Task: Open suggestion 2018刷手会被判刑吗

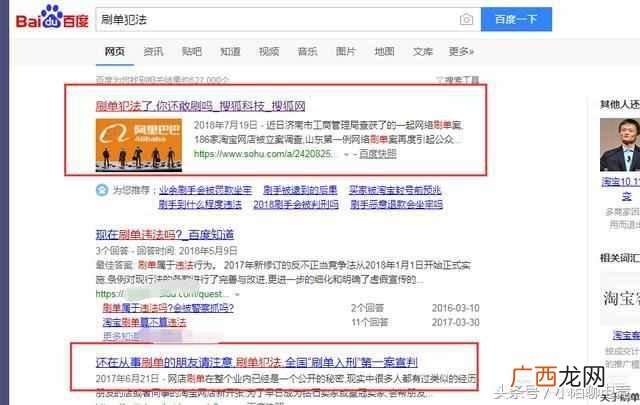Action: click(296, 204)
